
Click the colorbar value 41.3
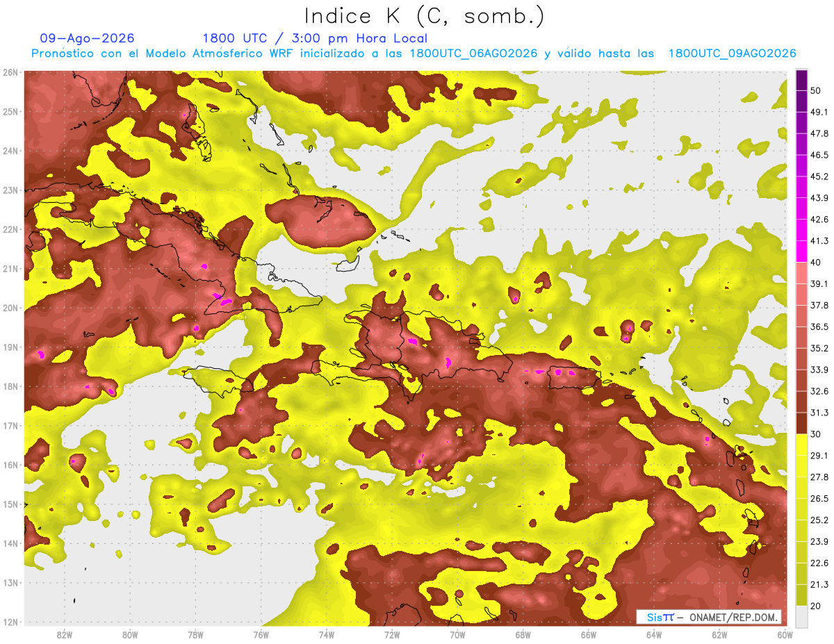[x=819, y=241]
